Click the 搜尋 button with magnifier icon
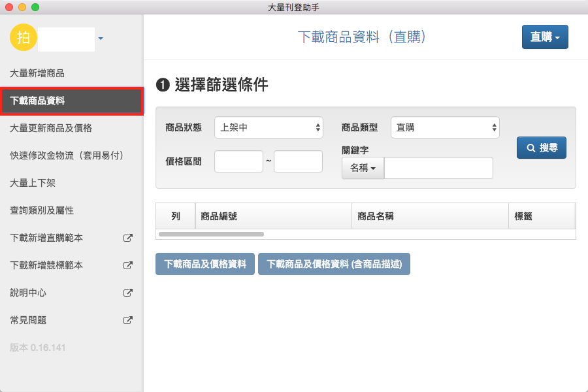The image size is (588, 392). [541, 148]
